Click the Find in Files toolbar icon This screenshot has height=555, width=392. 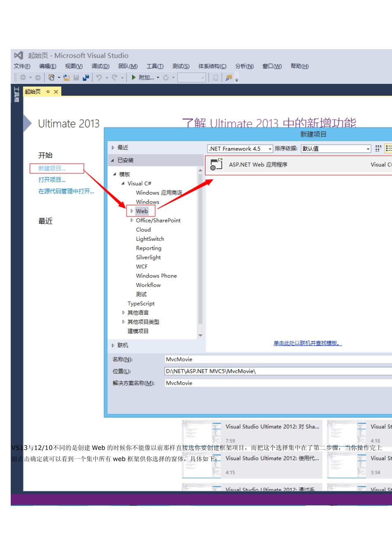coord(229,77)
